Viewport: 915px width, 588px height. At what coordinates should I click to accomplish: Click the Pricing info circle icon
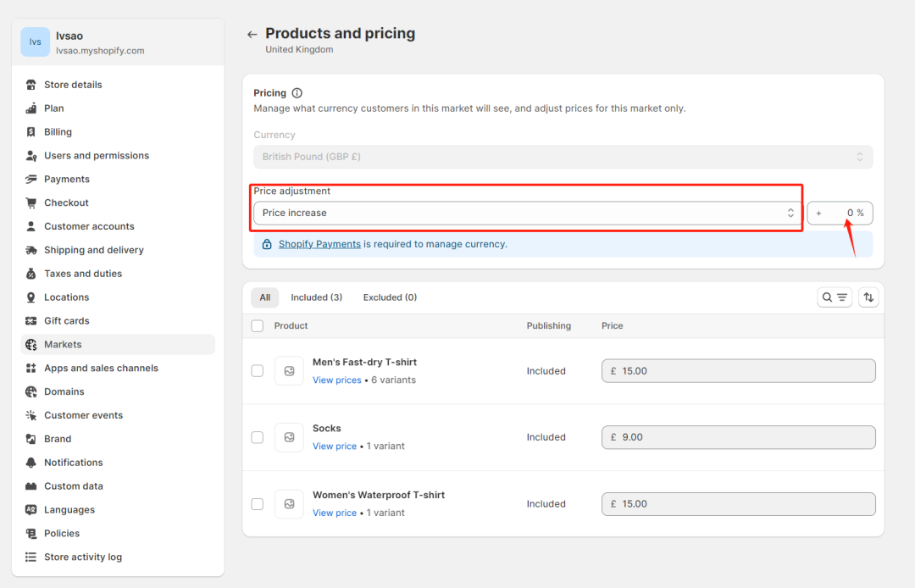pos(297,92)
